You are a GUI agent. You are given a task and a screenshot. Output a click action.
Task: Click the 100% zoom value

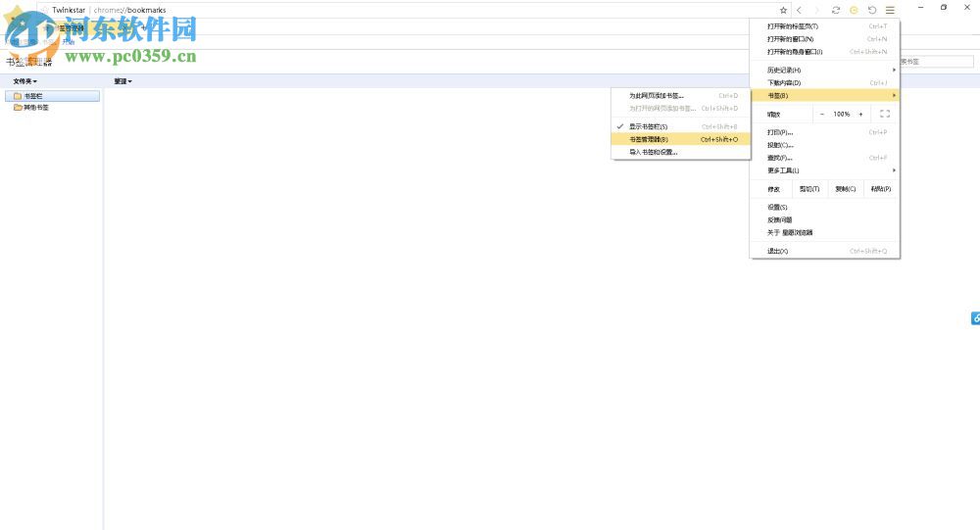point(841,115)
